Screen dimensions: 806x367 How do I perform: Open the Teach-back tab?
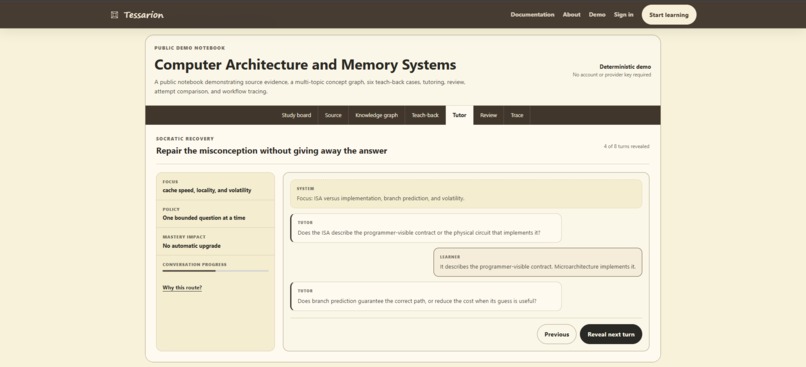tap(425, 115)
